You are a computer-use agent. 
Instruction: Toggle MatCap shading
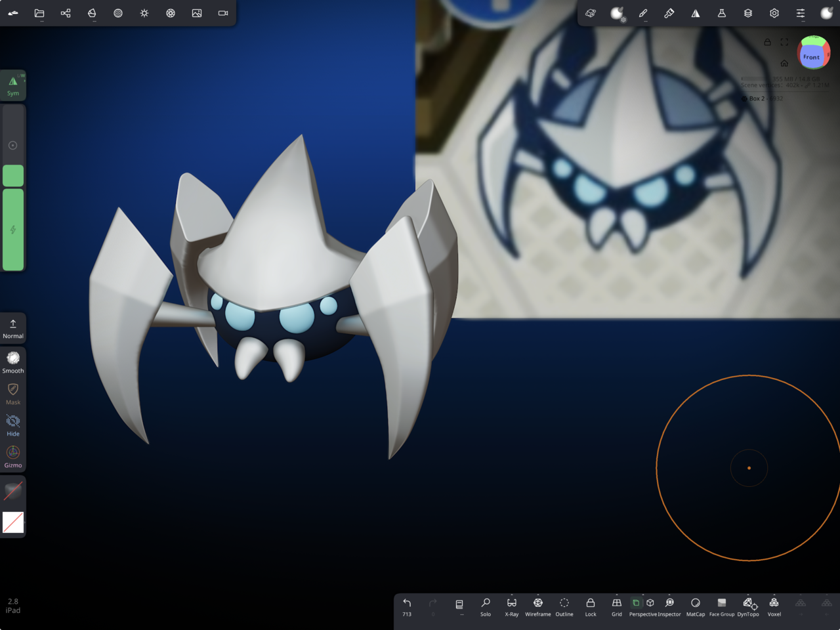pos(696,607)
